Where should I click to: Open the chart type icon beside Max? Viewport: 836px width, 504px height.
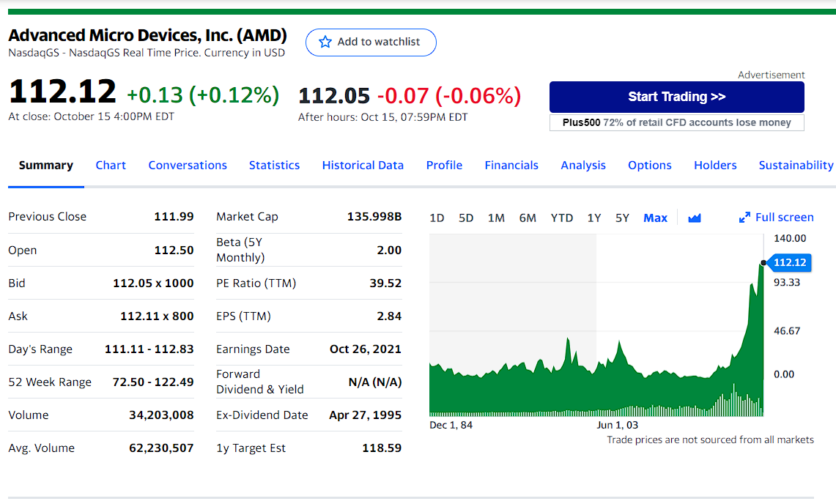[x=694, y=218]
